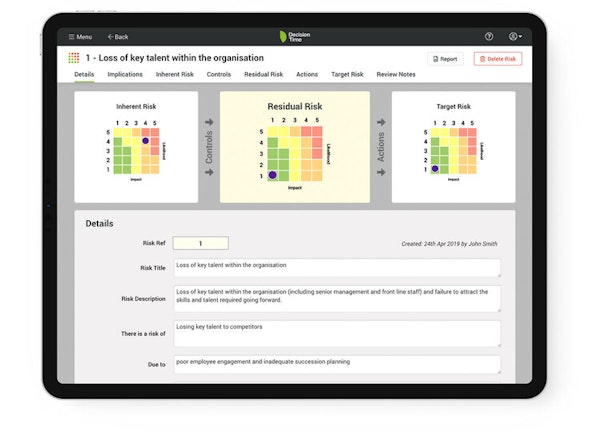Click the Decision Time logo
Screen dimensions: 600x436
point(295,36)
